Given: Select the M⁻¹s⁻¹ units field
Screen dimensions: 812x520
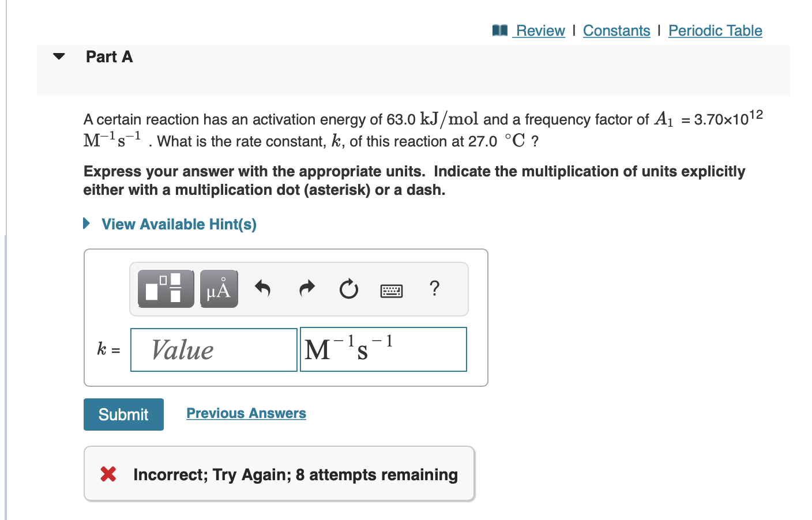Looking at the screenshot, I should tap(383, 349).
